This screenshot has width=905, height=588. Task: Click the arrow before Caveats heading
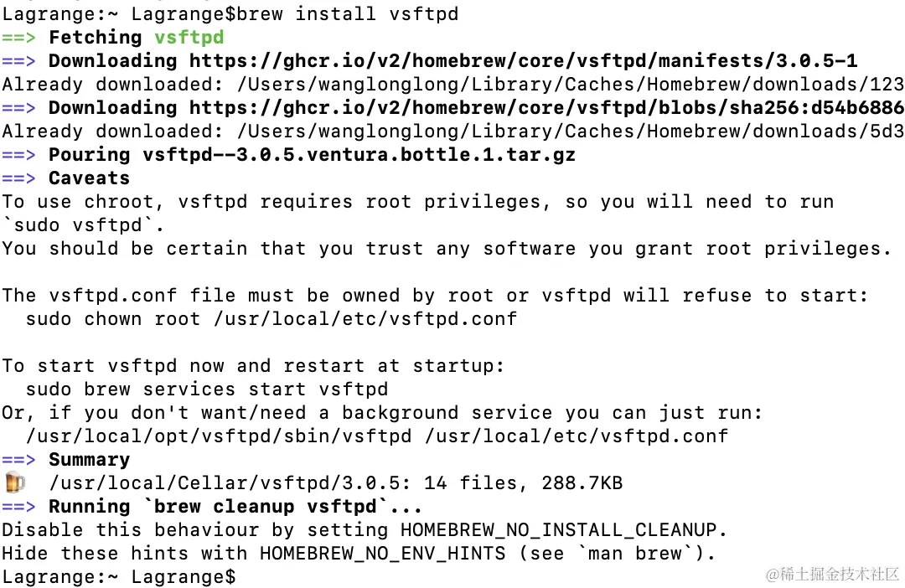18,178
